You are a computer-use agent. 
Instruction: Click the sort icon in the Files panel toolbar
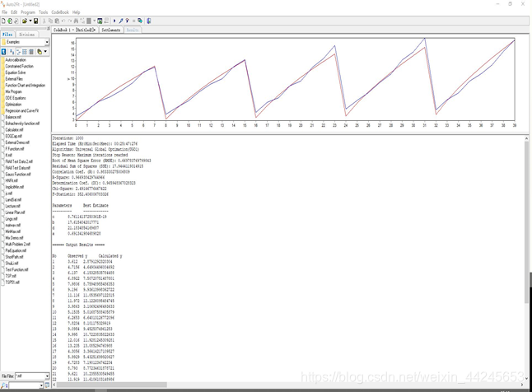(x=12, y=52)
